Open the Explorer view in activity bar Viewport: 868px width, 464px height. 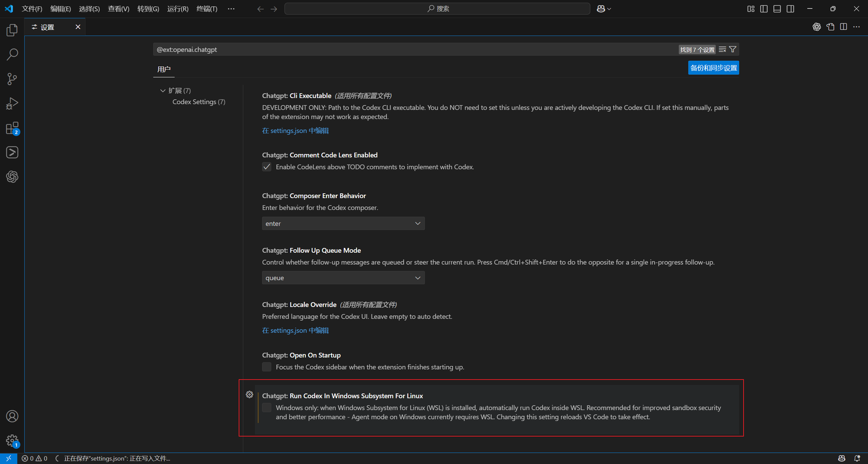pos(12,30)
